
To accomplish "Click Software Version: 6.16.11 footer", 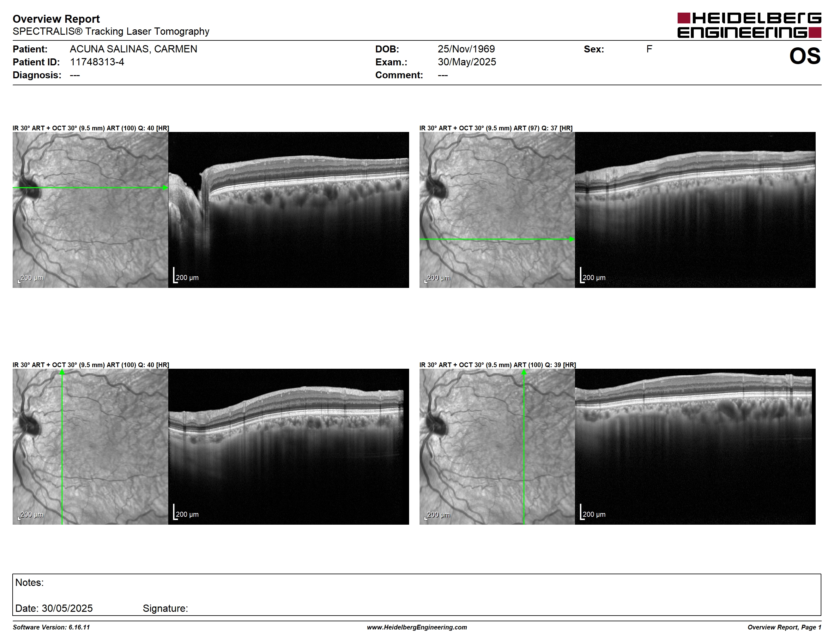I will click(51, 627).
